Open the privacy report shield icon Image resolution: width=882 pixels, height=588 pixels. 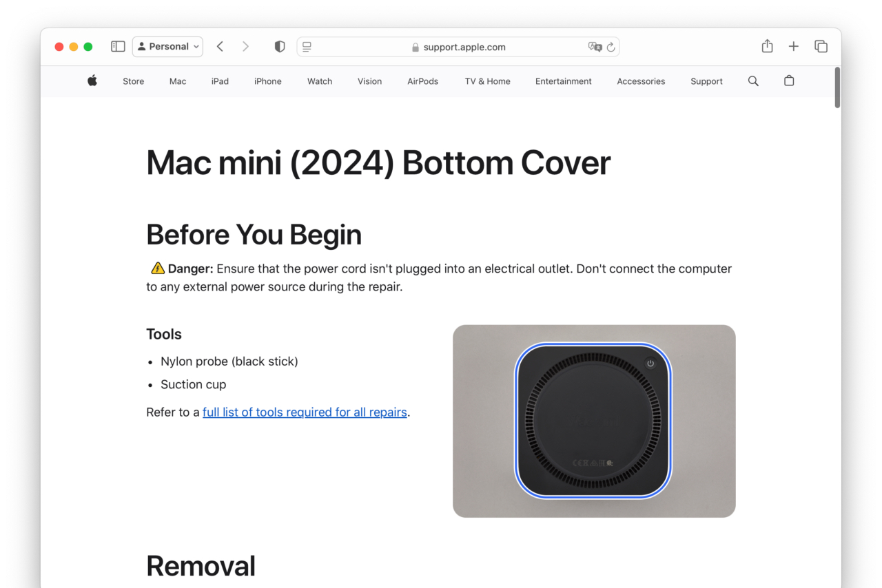pos(280,46)
